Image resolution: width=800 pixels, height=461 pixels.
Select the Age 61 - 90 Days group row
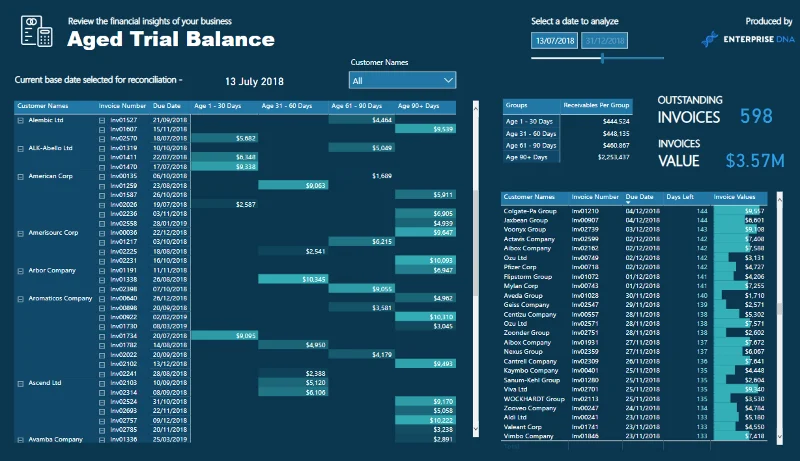pyautogui.click(x=567, y=145)
